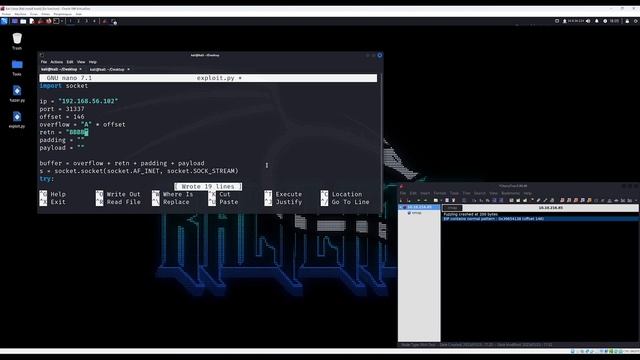Open the file manager panel icon
The image size is (640, 360).
click(x=23, y=21)
